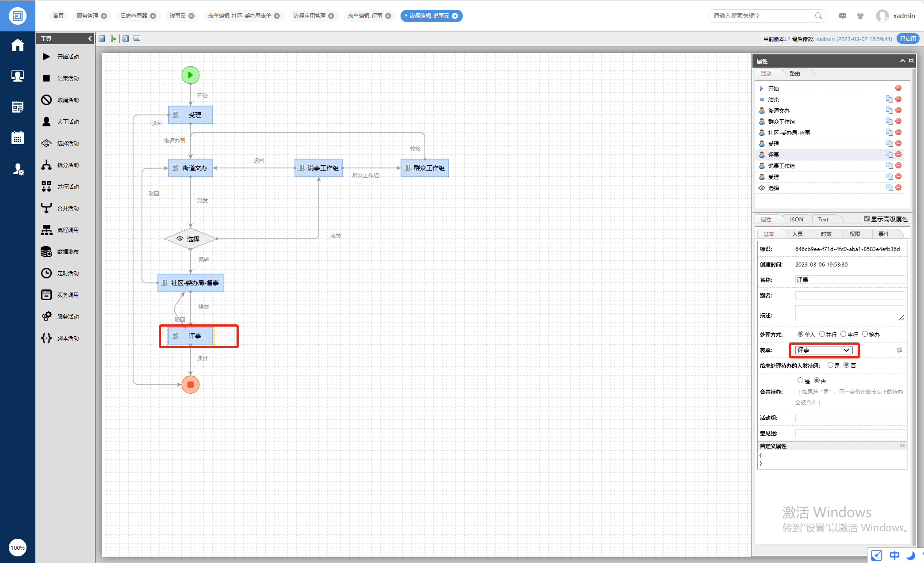Select the 并行 processing mode radio button
Viewport: 924px width, 563px height.
pos(822,334)
